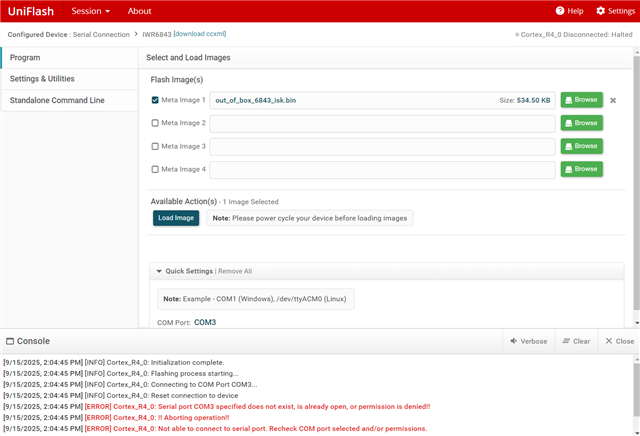Click the Meta Image 1 file field
This screenshot has height=436, width=640.
click(382, 100)
